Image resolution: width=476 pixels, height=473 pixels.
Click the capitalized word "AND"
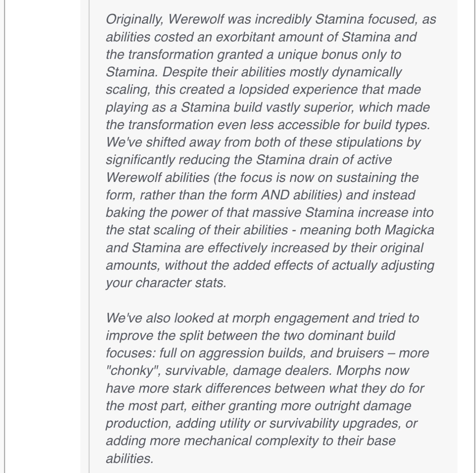[275, 195]
